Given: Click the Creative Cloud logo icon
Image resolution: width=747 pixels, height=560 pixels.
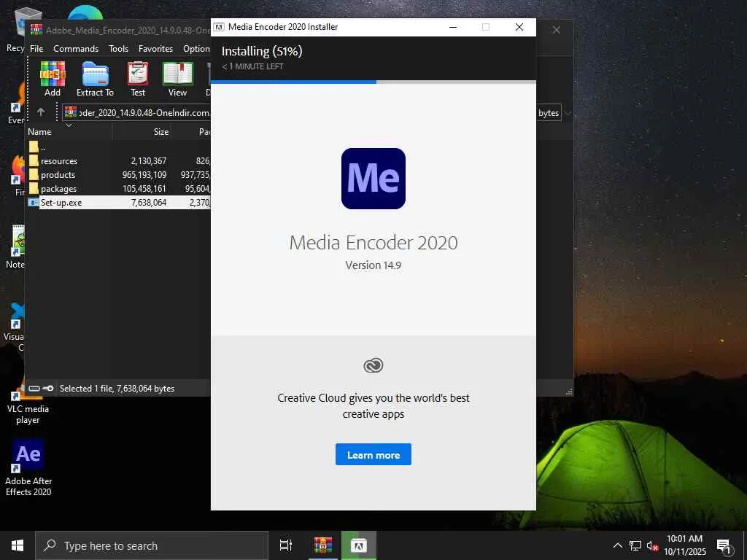Looking at the screenshot, I should [373, 365].
